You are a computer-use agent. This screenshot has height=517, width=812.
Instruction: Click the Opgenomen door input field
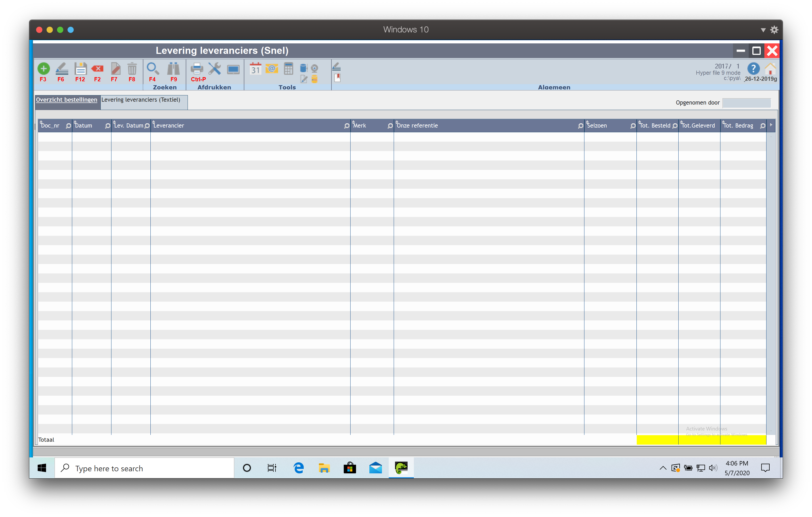point(746,103)
